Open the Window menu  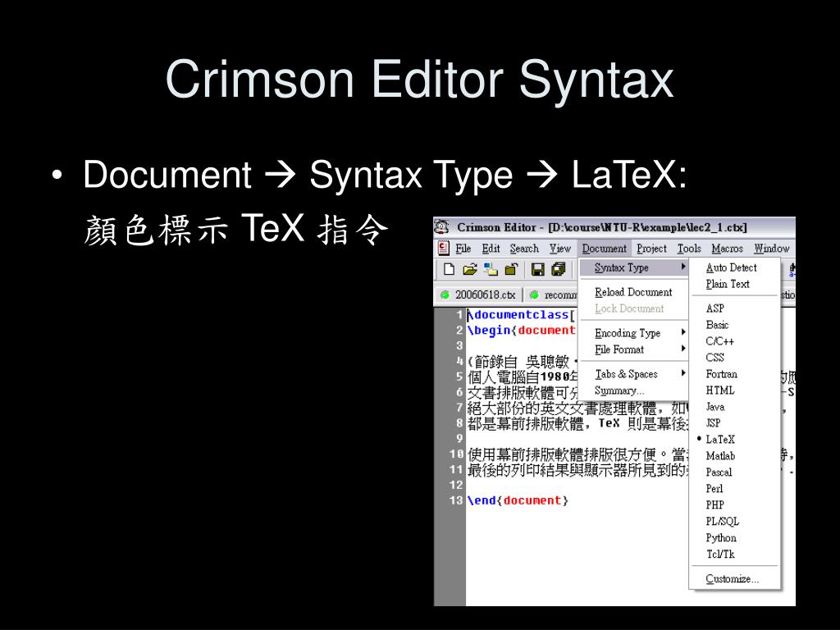coord(771,249)
